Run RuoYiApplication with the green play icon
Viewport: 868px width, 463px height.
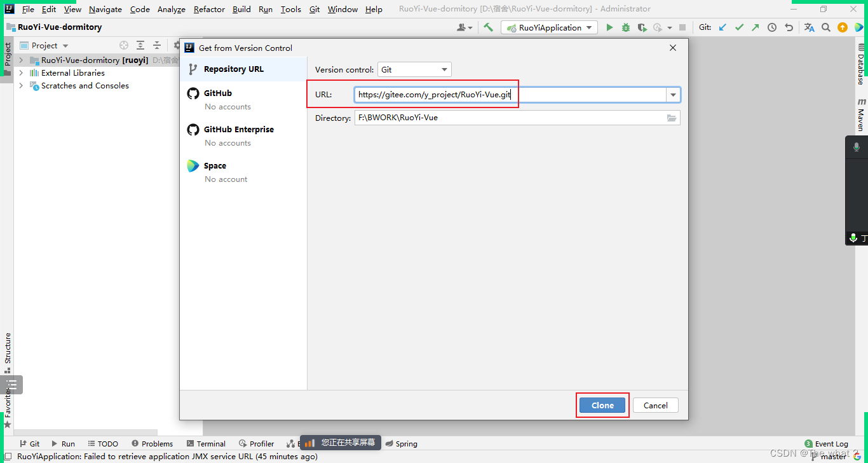609,27
